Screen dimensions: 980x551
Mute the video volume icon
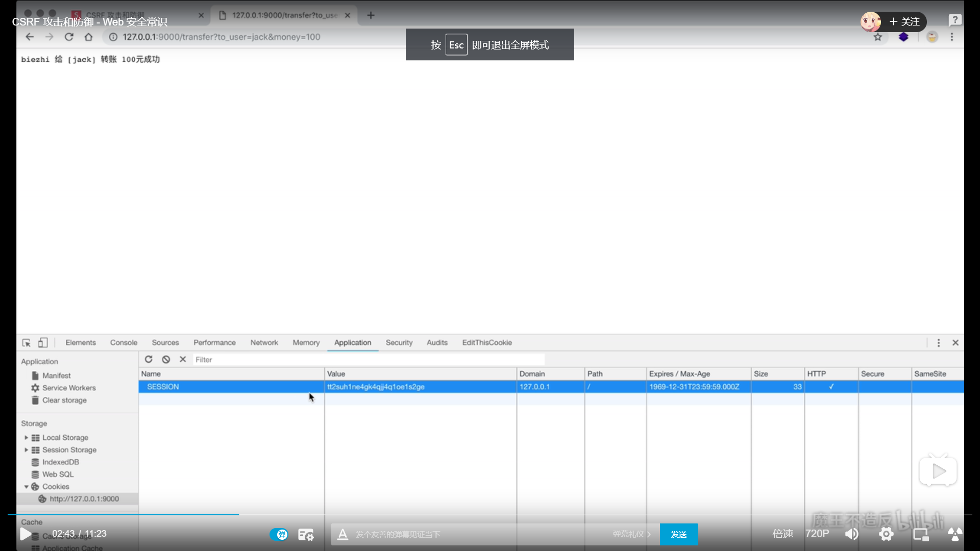tap(851, 534)
